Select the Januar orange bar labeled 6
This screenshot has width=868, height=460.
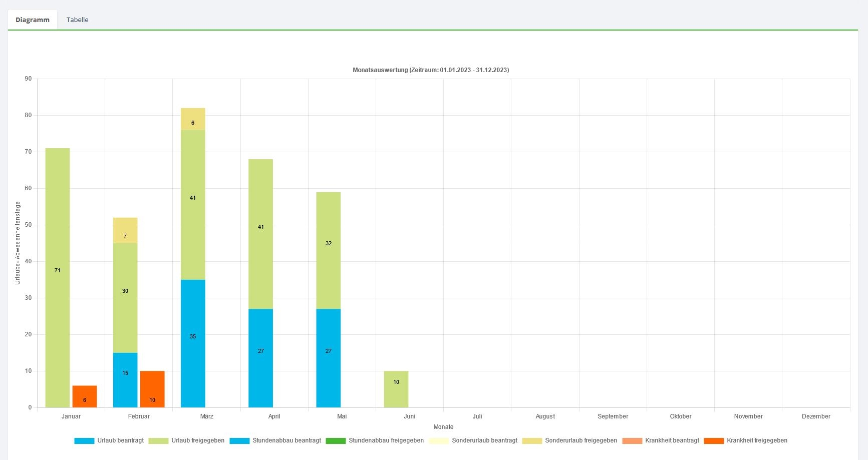[x=85, y=396]
